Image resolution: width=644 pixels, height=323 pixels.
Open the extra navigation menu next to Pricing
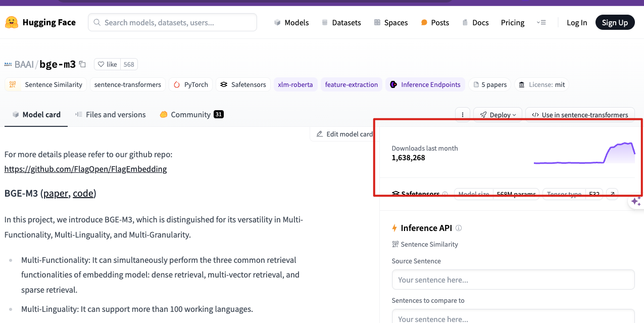[x=541, y=22]
